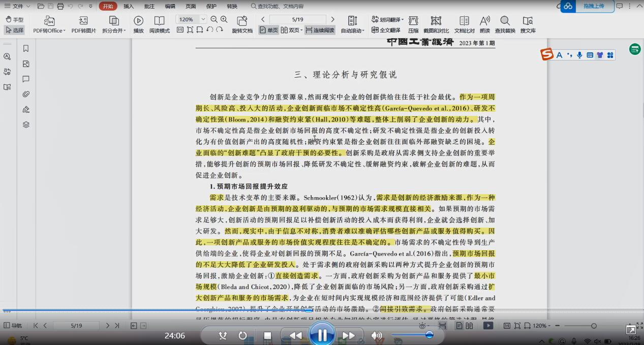Click the print icon in title bar
The height and width of the screenshot is (345, 644).
60,6
